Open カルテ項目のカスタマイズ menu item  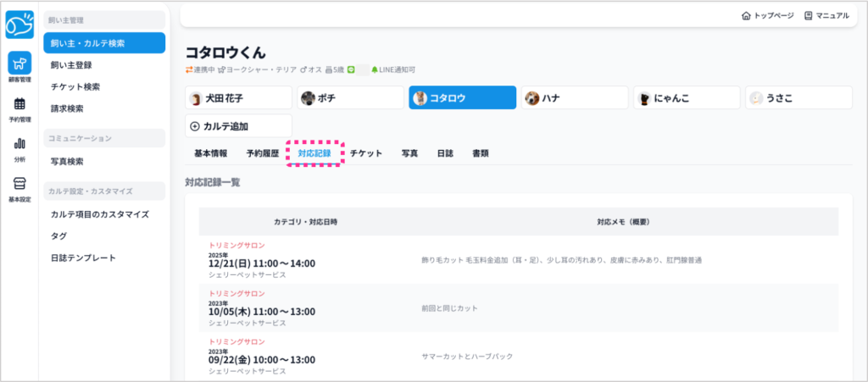coord(99,214)
